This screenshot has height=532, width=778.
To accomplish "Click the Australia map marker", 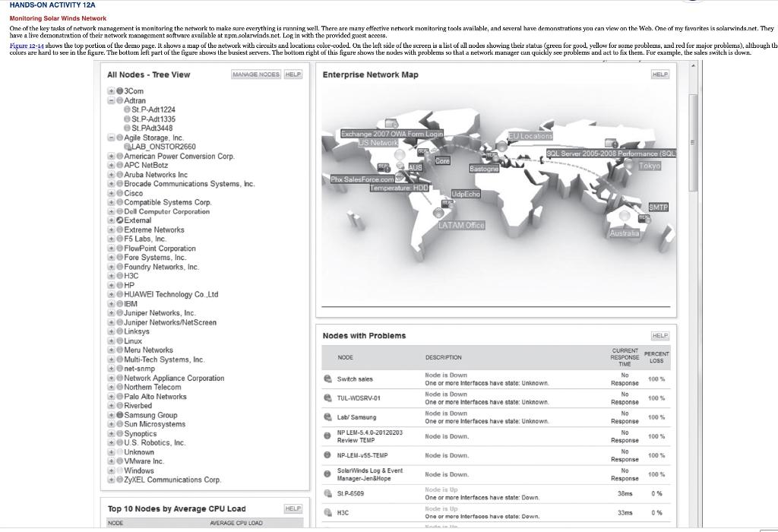I will 625,216.
